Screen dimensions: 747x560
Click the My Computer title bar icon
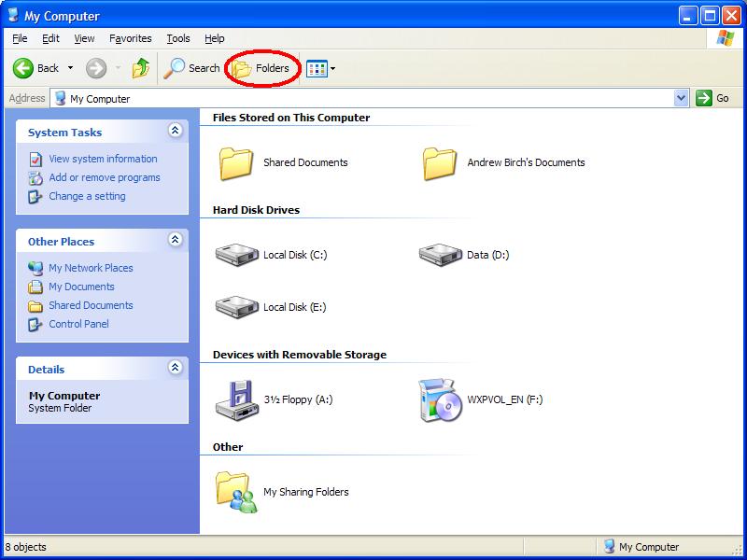(x=14, y=14)
